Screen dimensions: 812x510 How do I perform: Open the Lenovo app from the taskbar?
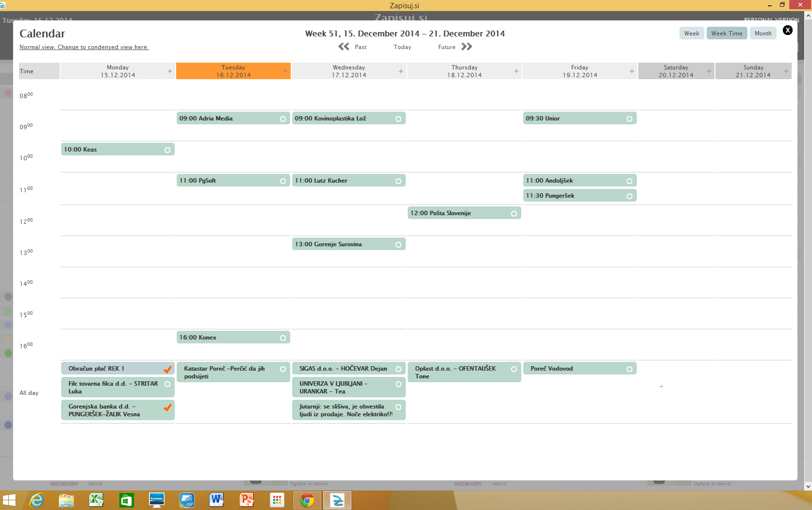[x=156, y=500]
